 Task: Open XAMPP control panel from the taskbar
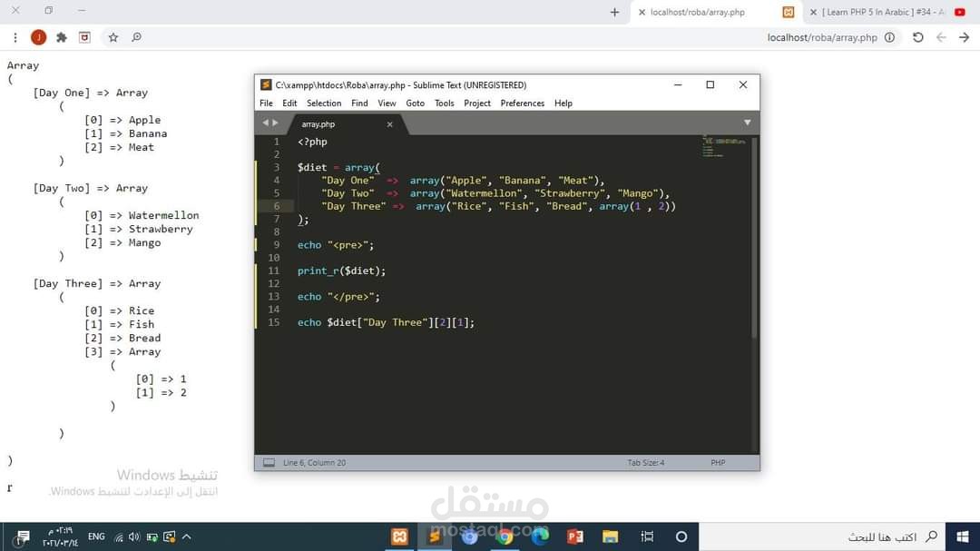pyautogui.click(x=399, y=536)
